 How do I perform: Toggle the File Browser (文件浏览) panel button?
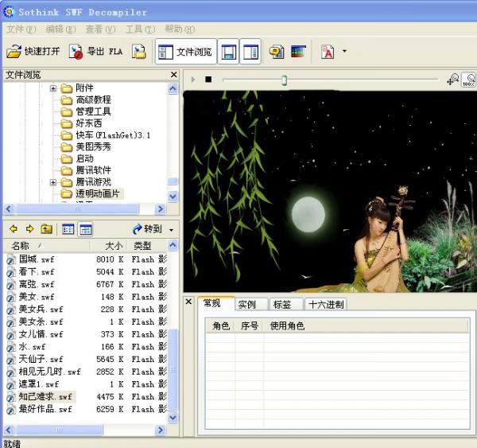coord(186,52)
